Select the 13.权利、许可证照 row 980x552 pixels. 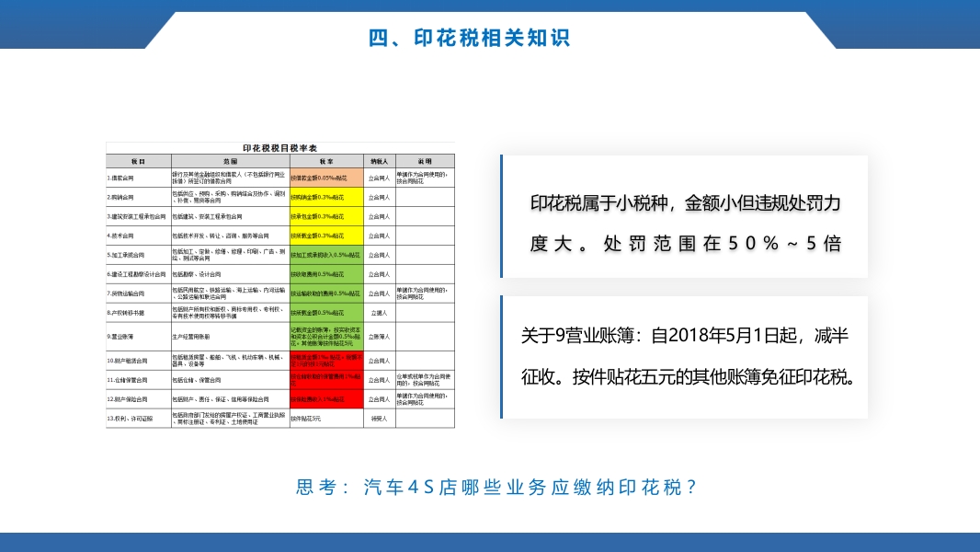(x=138, y=418)
